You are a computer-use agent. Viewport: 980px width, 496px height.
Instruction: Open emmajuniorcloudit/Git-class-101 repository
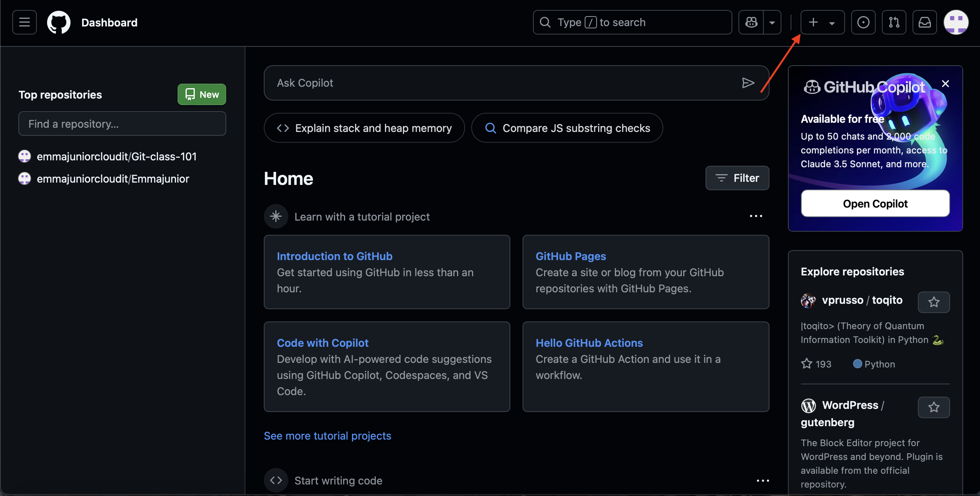117,157
